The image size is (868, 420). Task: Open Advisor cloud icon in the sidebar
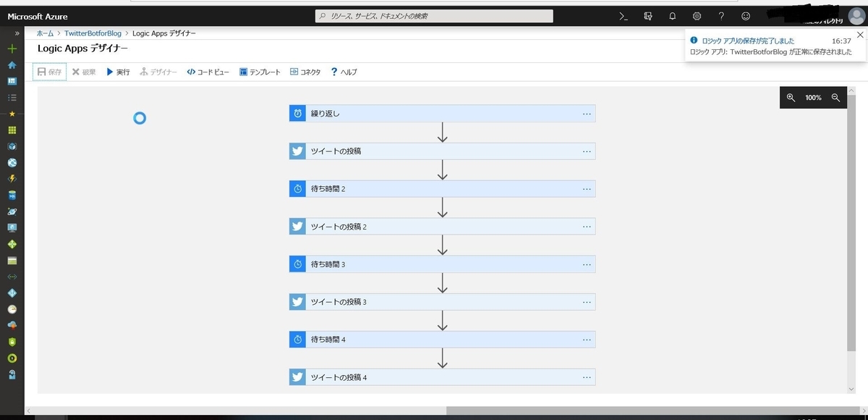[12, 325]
